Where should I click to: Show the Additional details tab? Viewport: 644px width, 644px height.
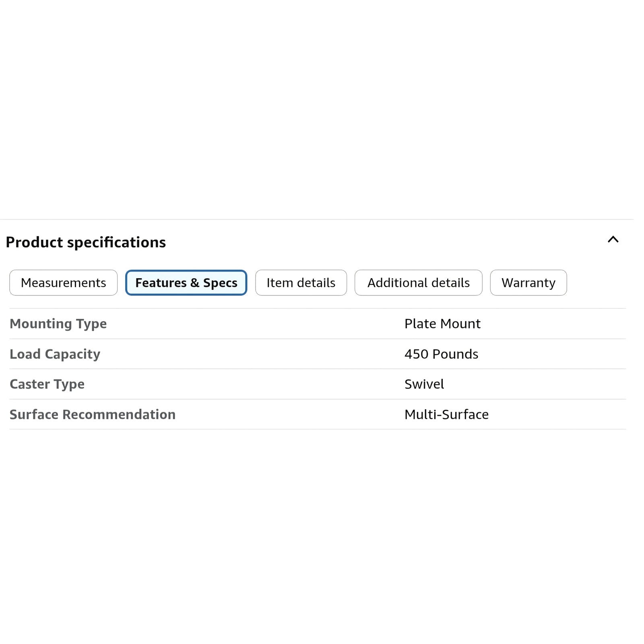tap(418, 283)
